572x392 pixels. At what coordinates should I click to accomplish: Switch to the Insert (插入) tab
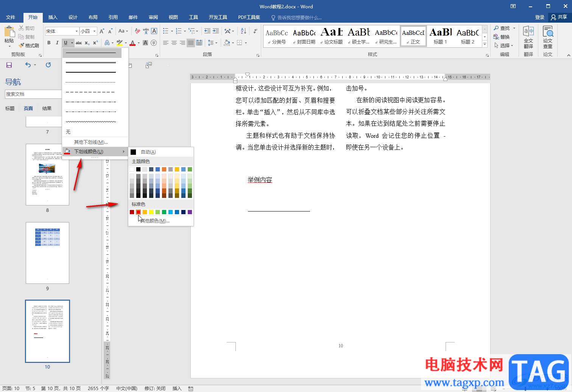(53, 17)
